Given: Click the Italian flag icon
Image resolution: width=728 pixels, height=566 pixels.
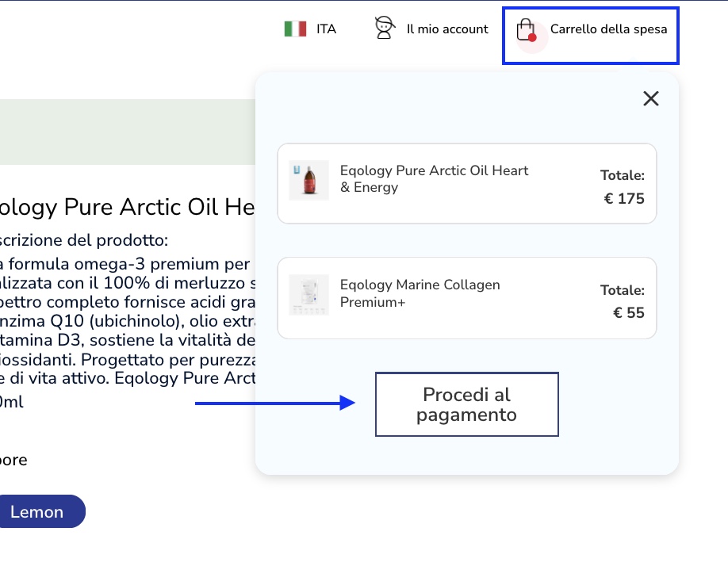Looking at the screenshot, I should pyautogui.click(x=295, y=29).
